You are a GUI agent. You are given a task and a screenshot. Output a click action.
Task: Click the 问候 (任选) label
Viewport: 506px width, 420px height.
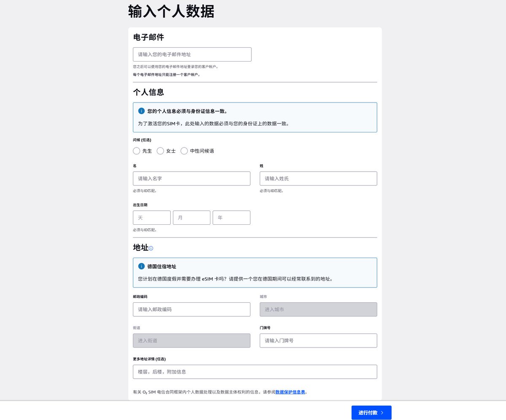tap(142, 140)
